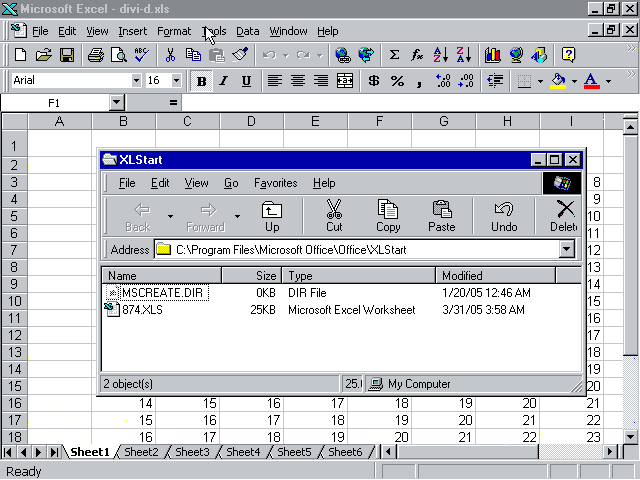Expand the Font size dropdown (16)
This screenshot has width=640, height=480.
[176, 80]
